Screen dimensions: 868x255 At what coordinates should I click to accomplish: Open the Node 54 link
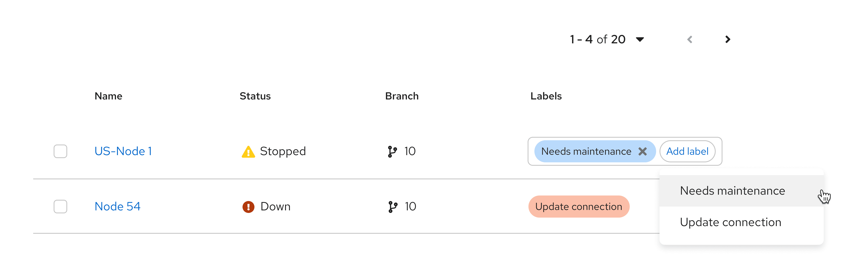click(x=117, y=207)
